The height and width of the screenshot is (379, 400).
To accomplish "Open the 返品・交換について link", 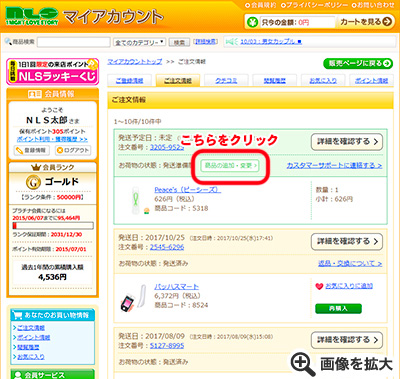I will [x=350, y=263].
